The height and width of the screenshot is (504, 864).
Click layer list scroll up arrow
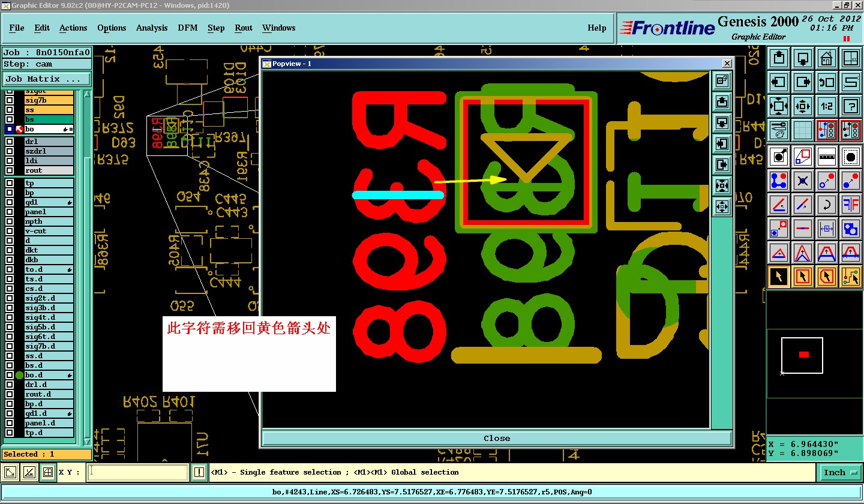click(x=87, y=94)
